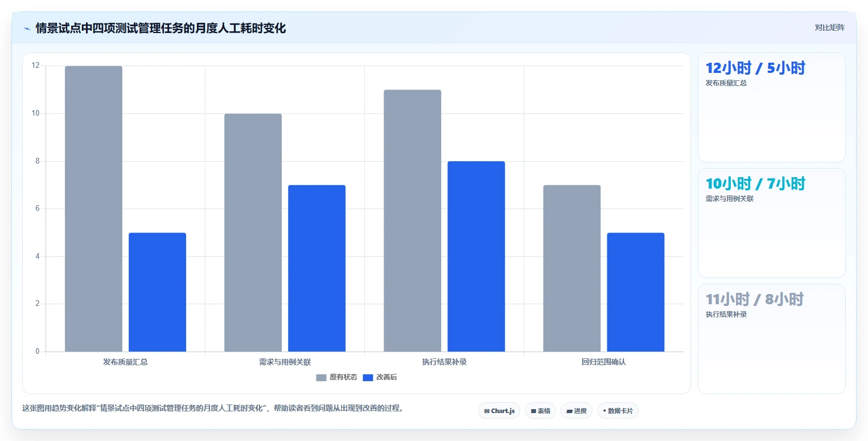The image size is (868, 441).
Task: Click the 改善后 legend label
Action: 386,377
